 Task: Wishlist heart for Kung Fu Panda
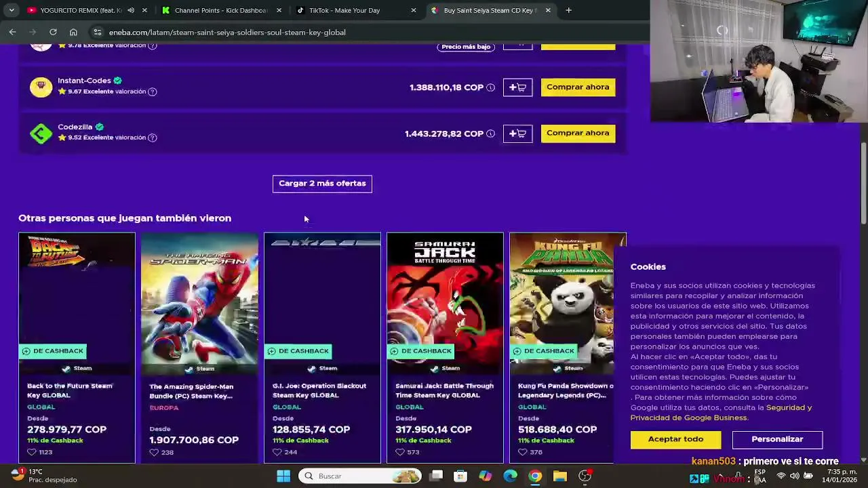pyautogui.click(x=522, y=452)
